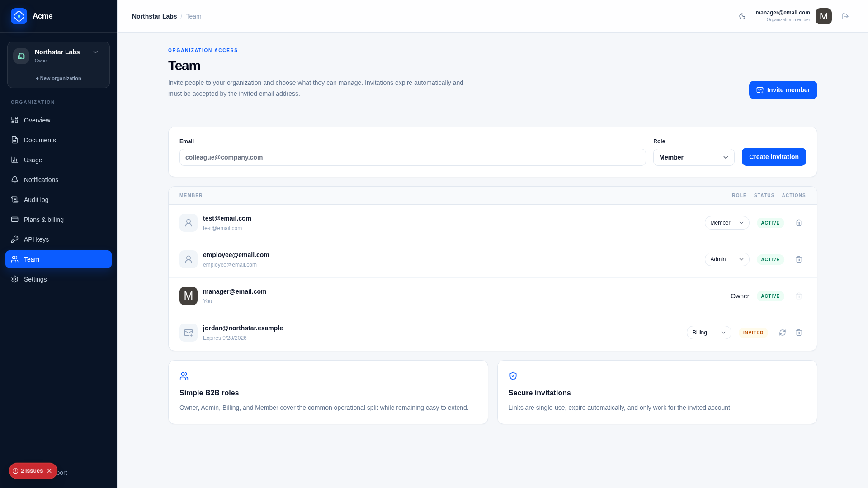Open Plans & billing

click(58, 220)
